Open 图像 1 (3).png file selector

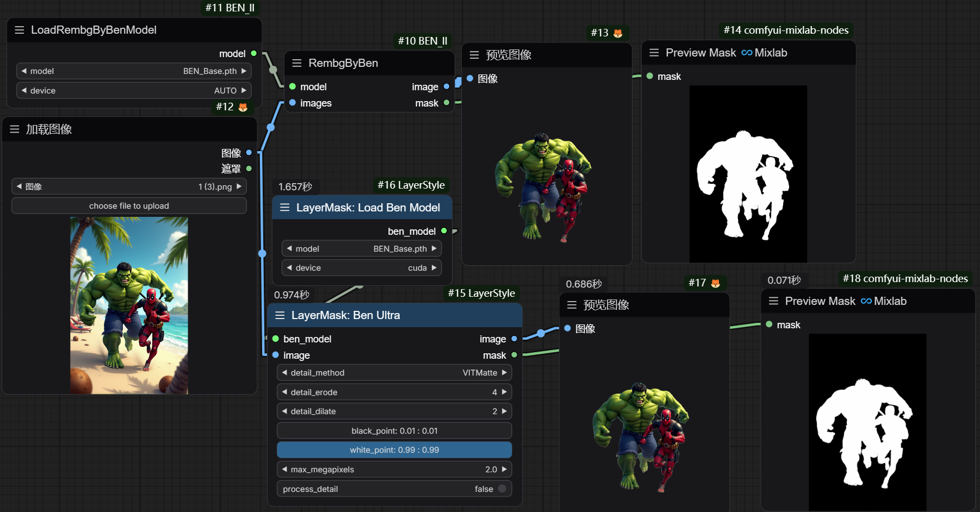129,186
